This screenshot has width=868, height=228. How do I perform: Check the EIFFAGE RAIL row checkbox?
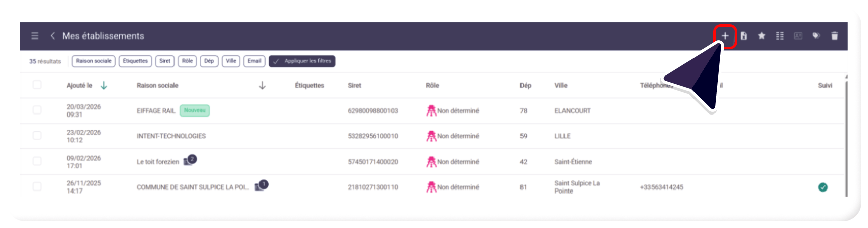point(37,110)
